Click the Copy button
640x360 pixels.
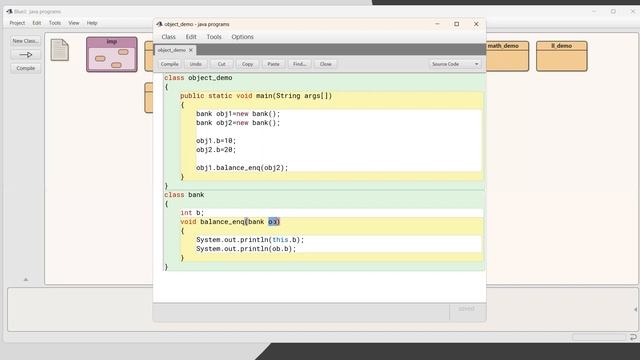(247, 64)
